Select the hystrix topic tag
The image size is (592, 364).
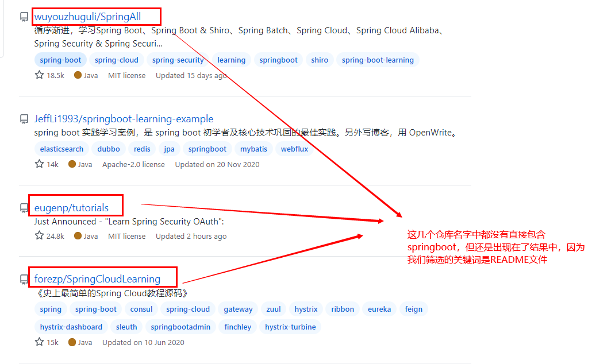pyautogui.click(x=306, y=309)
